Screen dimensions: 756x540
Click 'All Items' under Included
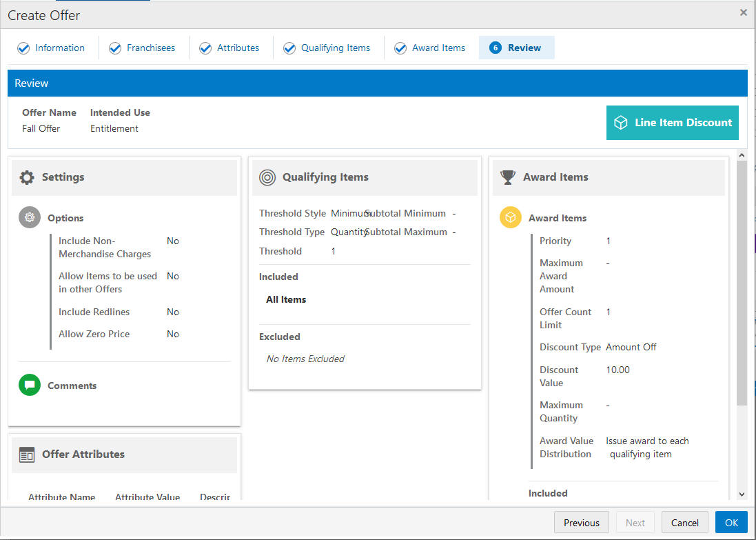pos(286,300)
